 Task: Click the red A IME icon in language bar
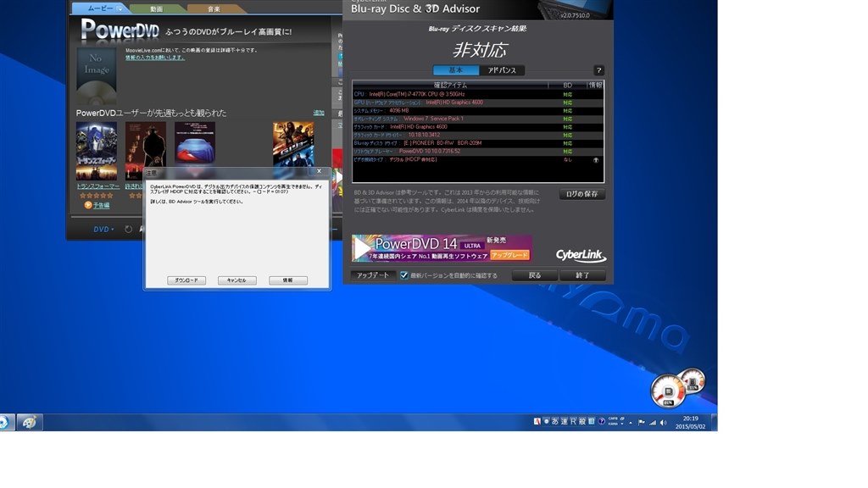pyautogui.click(x=537, y=422)
